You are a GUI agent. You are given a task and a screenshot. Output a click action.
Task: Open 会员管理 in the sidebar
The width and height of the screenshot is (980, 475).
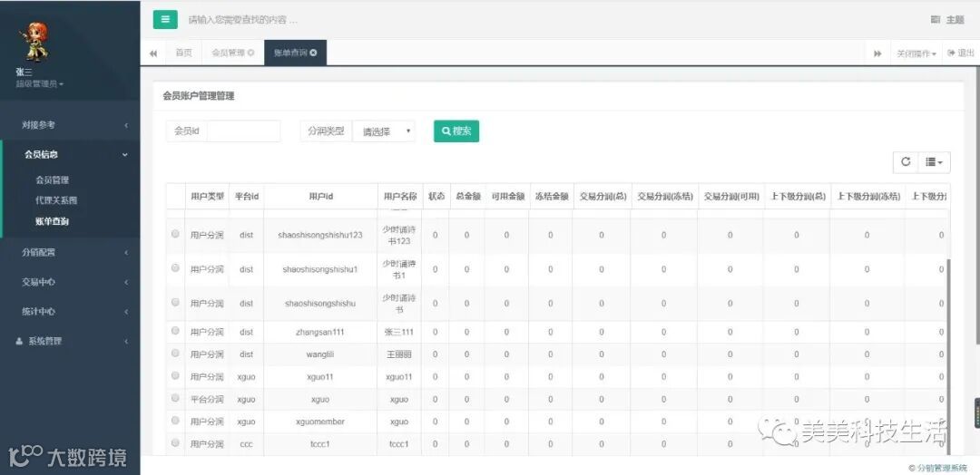point(53,179)
